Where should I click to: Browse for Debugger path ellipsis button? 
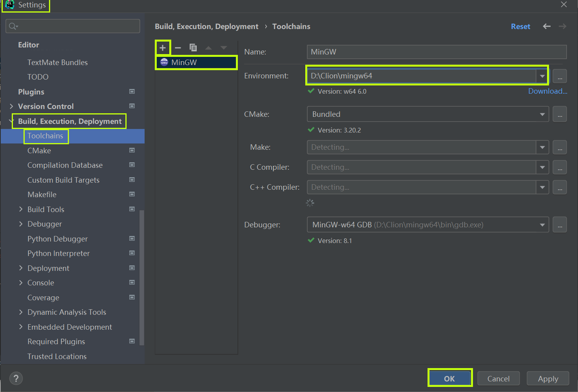coord(560,225)
